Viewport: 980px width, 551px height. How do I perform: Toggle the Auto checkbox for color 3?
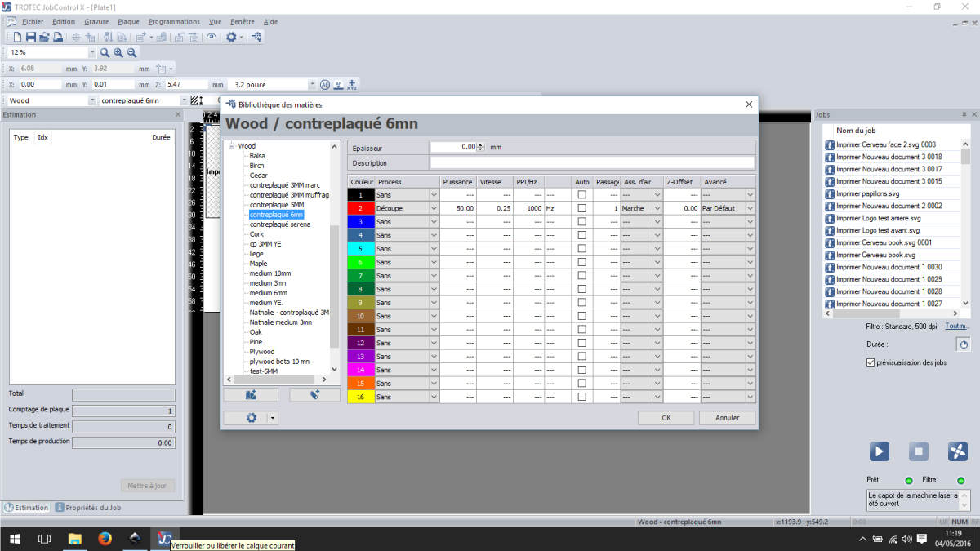582,222
